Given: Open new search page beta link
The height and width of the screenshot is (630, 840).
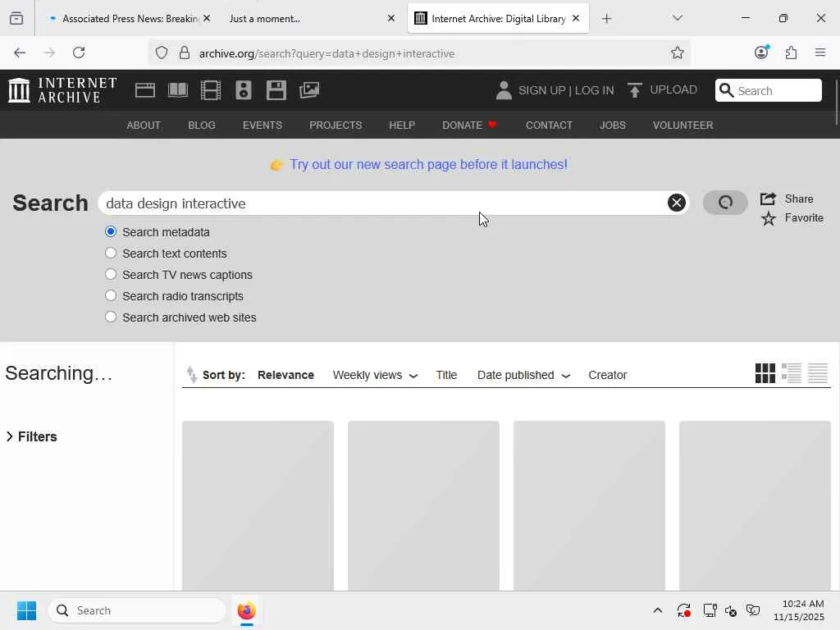Looking at the screenshot, I should tap(428, 164).
